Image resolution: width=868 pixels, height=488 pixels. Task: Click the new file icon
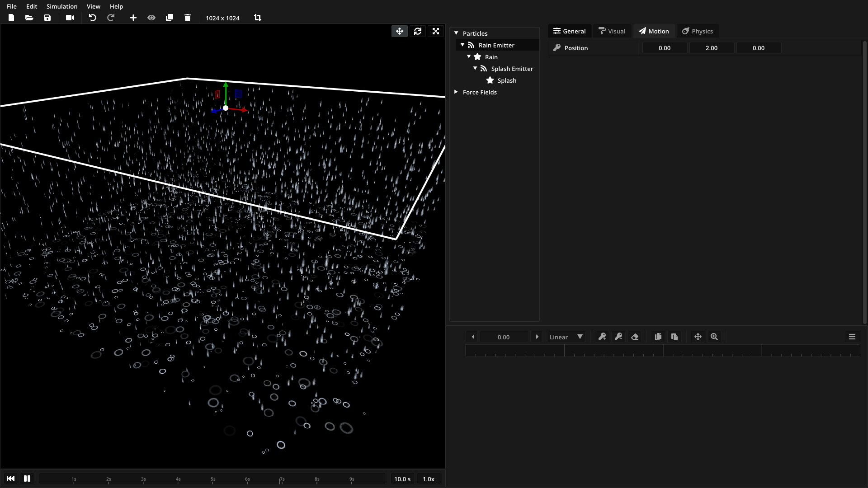11,18
